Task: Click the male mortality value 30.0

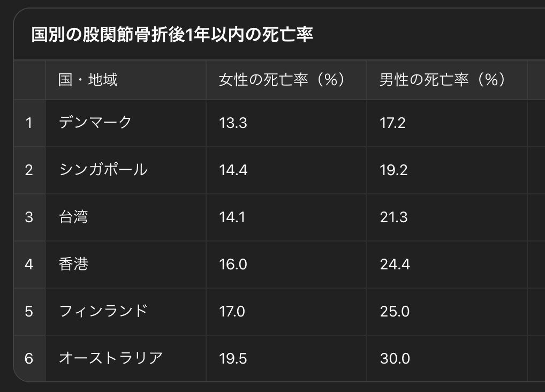Action: point(395,358)
